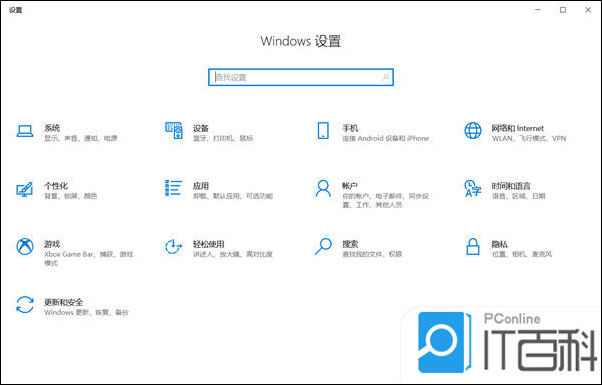Select the 更新和安全 category title
Screen dimensions: 602x385
tap(63, 302)
